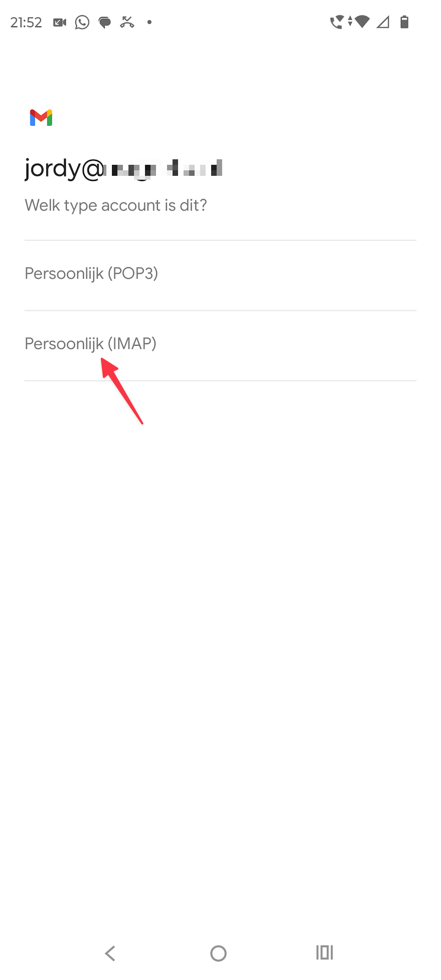Image resolution: width=441 pixels, height=980 pixels.
Task: Tap the jordy@ email address heading
Action: tap(123, 168)
